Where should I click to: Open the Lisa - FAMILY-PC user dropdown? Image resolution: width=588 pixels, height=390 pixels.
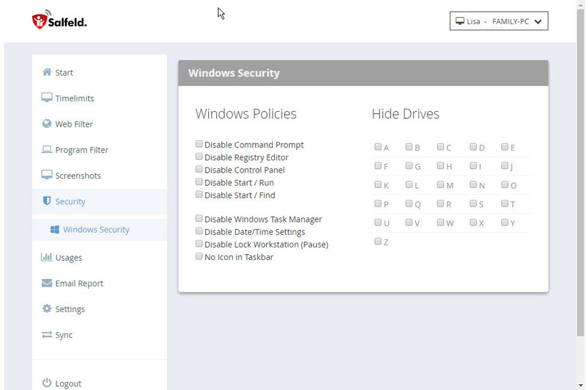(x=499, y=21)
